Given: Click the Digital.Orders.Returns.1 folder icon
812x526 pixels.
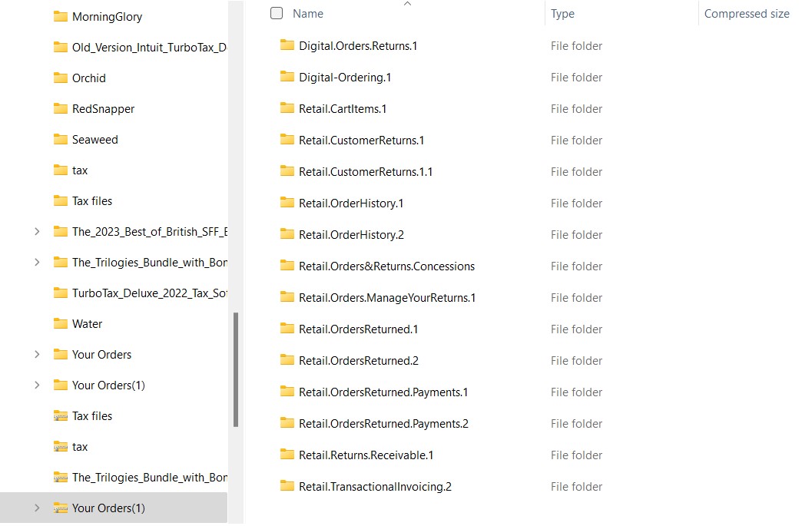Looking at the screenshot, I should click(286, 45).
